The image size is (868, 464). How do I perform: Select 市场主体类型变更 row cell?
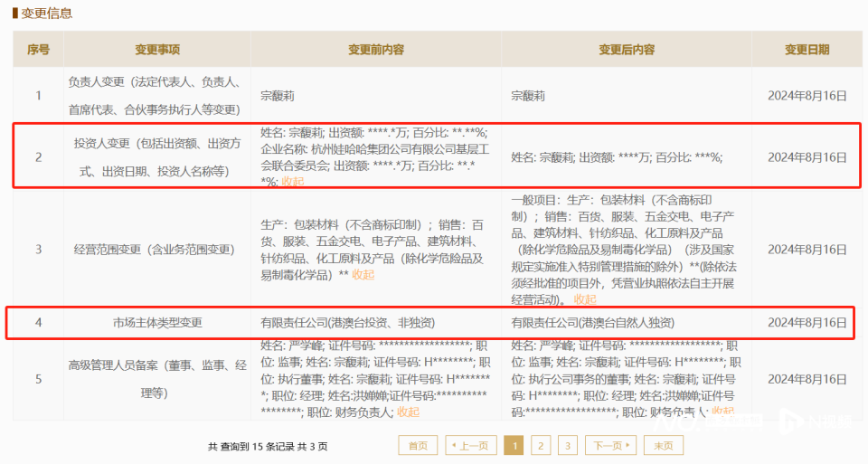pyautogui.click(x=157, y=323)
